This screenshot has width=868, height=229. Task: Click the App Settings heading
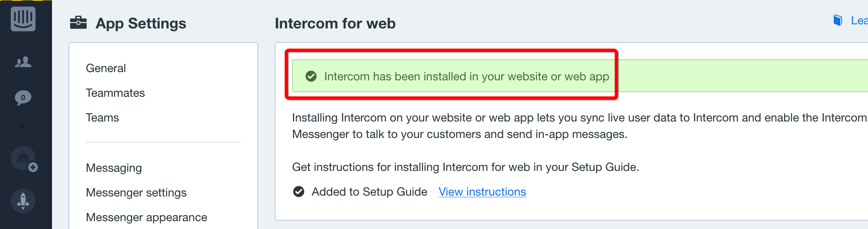141,23
